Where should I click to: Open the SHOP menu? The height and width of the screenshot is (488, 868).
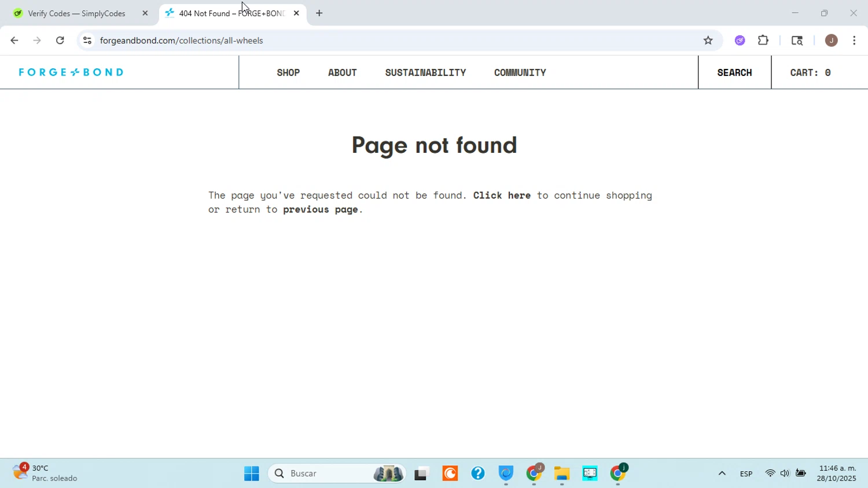tap(288, 72)
